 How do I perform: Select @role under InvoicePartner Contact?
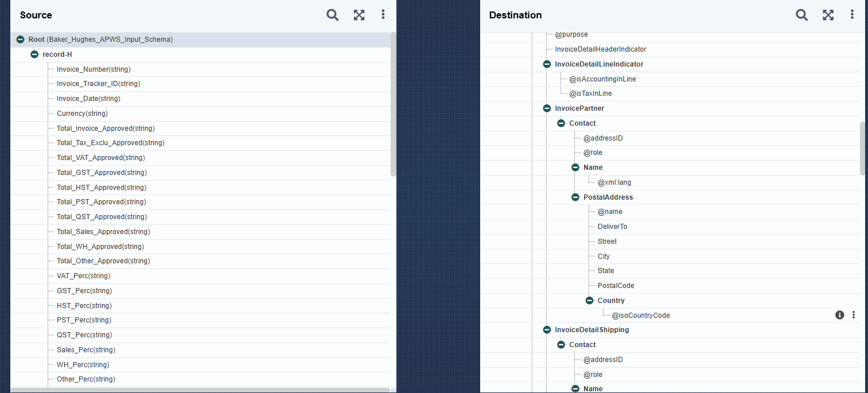(593, 153)
